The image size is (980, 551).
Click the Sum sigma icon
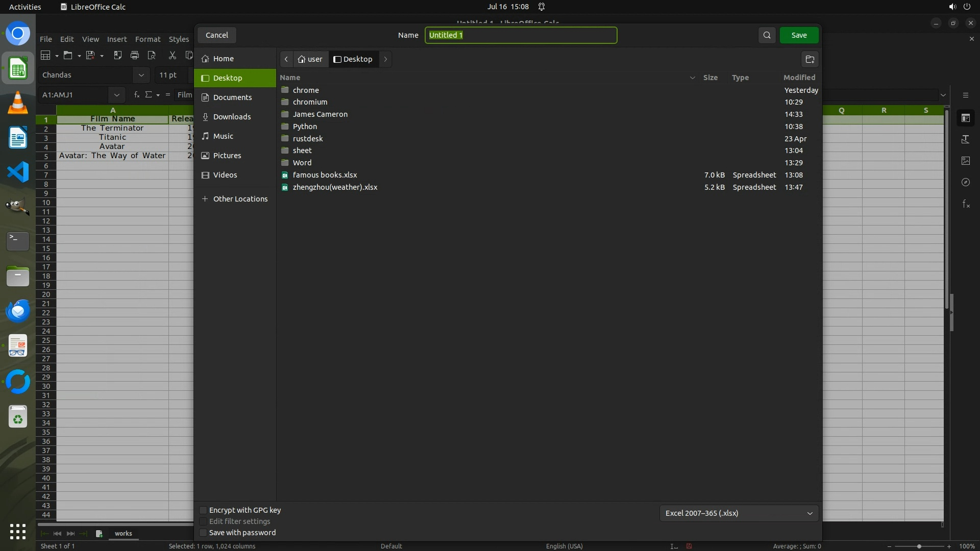pos(149,95)
